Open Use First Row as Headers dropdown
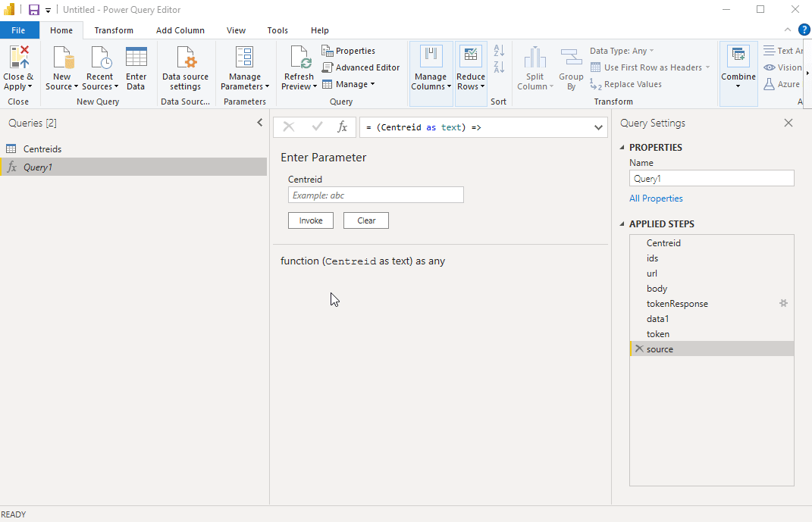Screen dimensions: 812x522 click(650, 67)
